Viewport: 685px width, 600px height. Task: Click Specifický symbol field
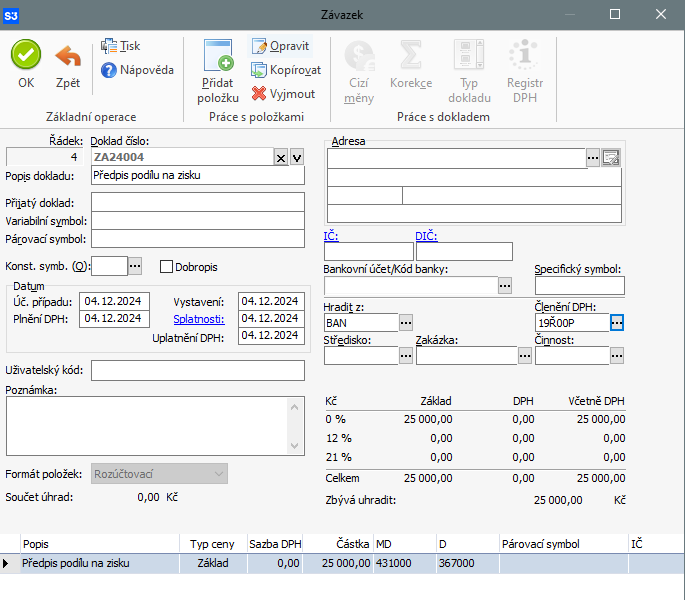[x=580, y=286]
